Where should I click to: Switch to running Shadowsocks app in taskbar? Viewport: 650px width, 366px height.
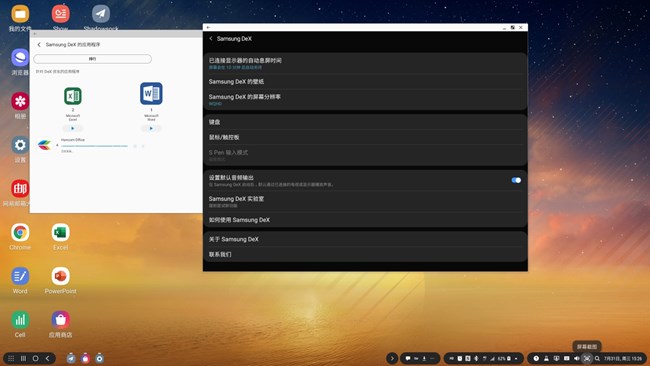[x=71, y=358]
